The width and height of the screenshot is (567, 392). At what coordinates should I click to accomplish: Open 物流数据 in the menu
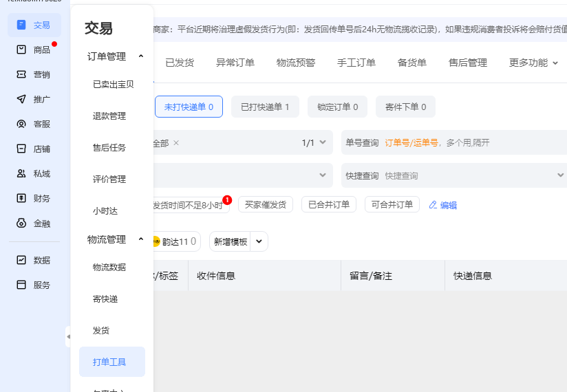[109, 267]
